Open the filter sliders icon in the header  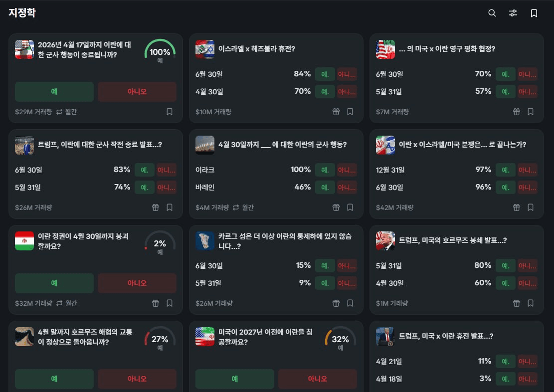pos(513,13)
